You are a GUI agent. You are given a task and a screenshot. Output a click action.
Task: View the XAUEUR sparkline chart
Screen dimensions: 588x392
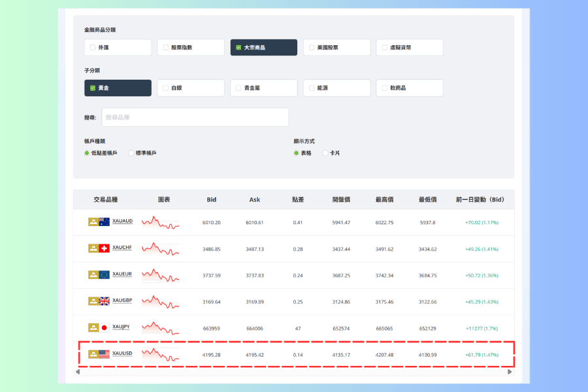tap(161, 275)
